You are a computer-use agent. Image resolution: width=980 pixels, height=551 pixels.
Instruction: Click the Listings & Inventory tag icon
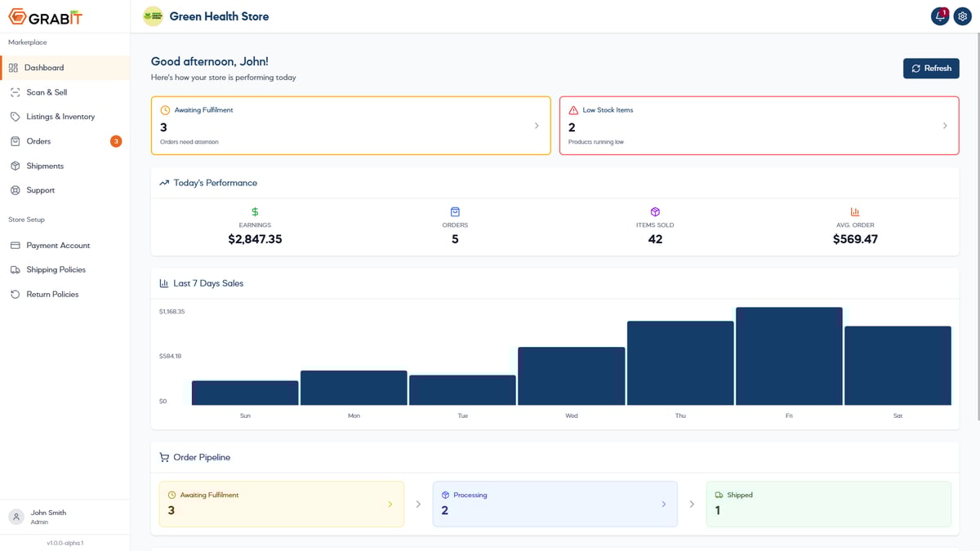(16, 116)
